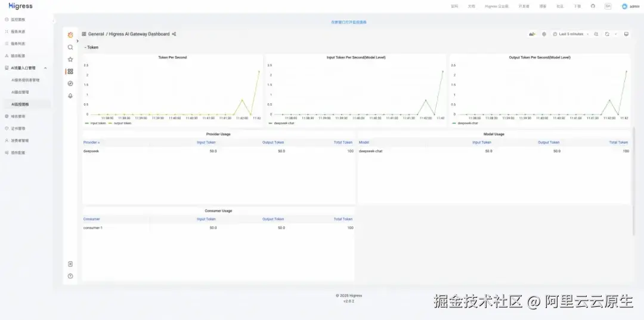Viewport: 644px width, 320px height.
Task: Share dashboard via share icon
Action: tap(174, 34)
